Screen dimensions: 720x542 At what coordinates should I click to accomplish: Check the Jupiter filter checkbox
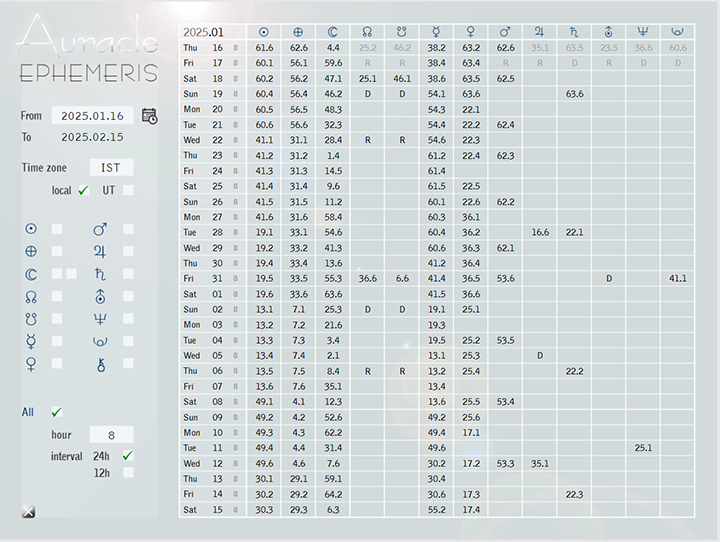128,251
